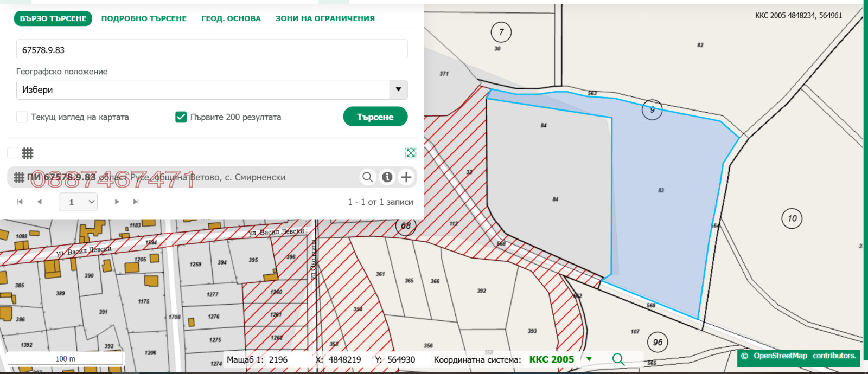This screenshot has width=868, height=374.
Task: Open the coordinate system KKC 2005 dropdown
Action: click(589, 359)
